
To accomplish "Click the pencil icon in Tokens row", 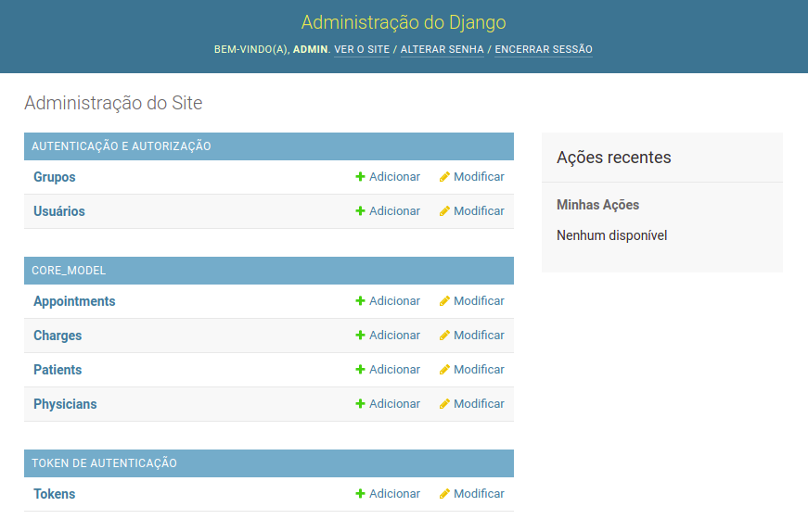I will point(444,493).
